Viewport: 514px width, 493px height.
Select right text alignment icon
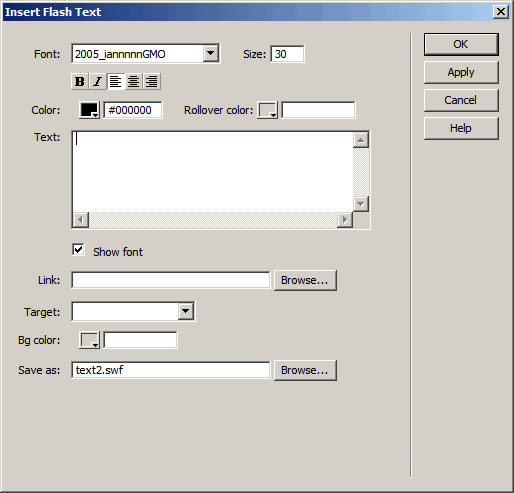coord(152,81)
